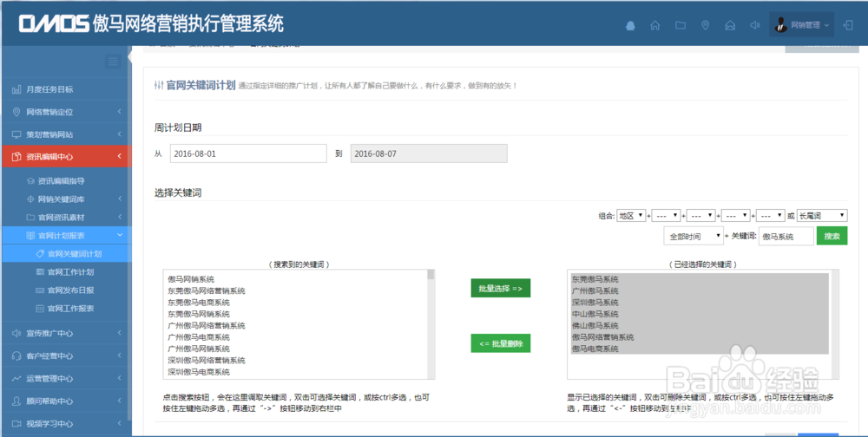This screenshot has width=868, height=437.
Task: Expand 官网资讯素材 submenu arrow
Action: (x=120, y=218)
